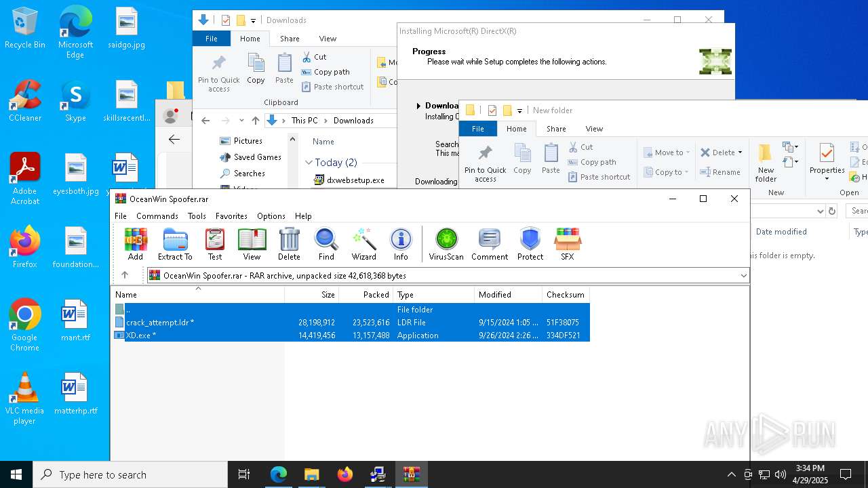Open Google Chrome desktop shortcut
The height and width of the screenshot is (488, 868).
24,325
